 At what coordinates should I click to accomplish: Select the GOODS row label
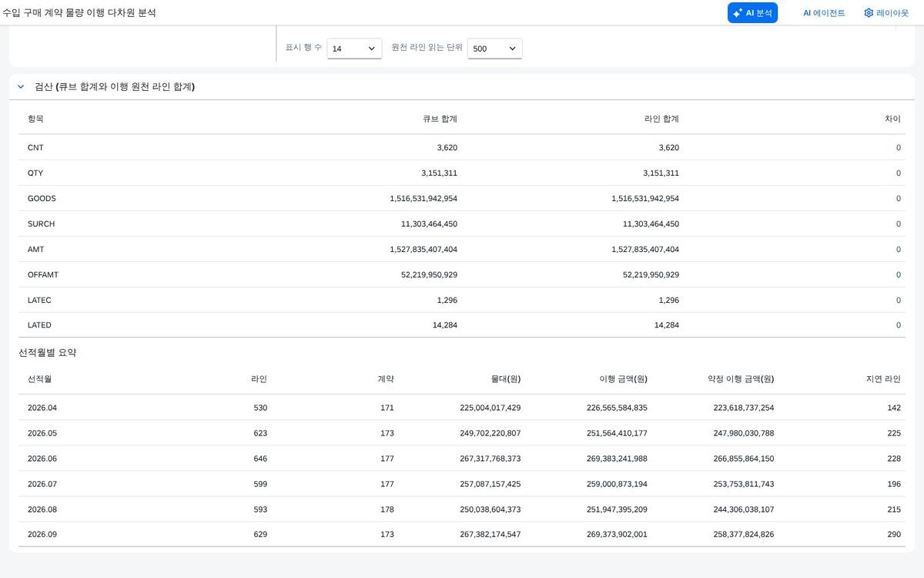coord(42,198)
